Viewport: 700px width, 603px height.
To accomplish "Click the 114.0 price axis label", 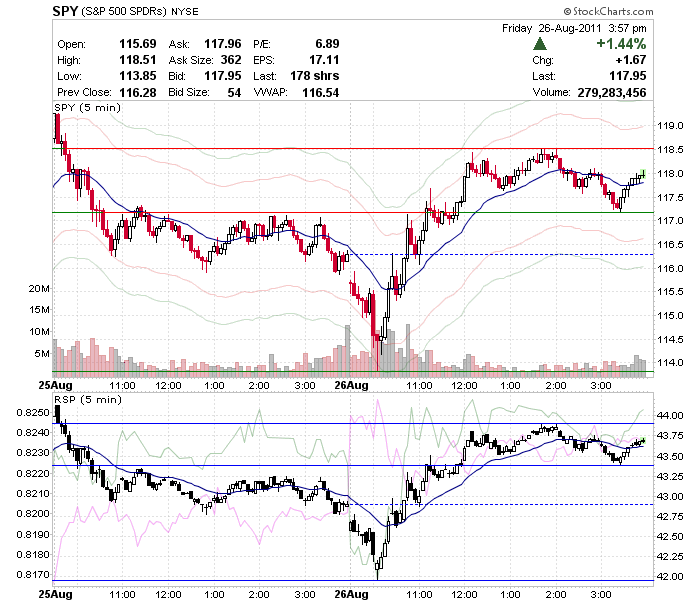I will point(670,363).
